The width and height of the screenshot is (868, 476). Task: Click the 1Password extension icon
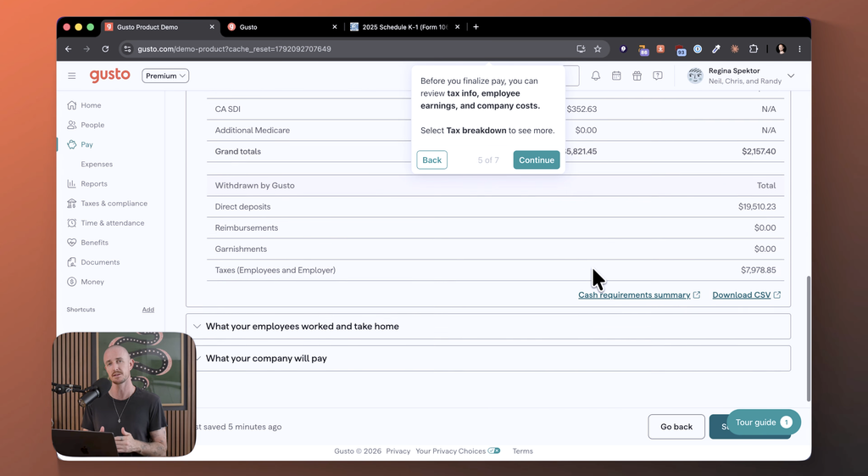coord(698,48)
